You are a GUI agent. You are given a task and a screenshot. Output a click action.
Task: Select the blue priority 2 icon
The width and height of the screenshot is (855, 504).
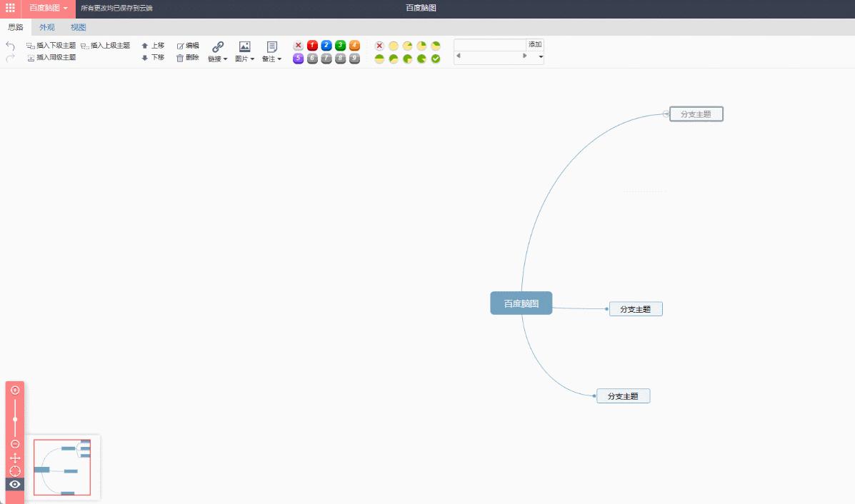pyautogui.click(x=326, y=45)
